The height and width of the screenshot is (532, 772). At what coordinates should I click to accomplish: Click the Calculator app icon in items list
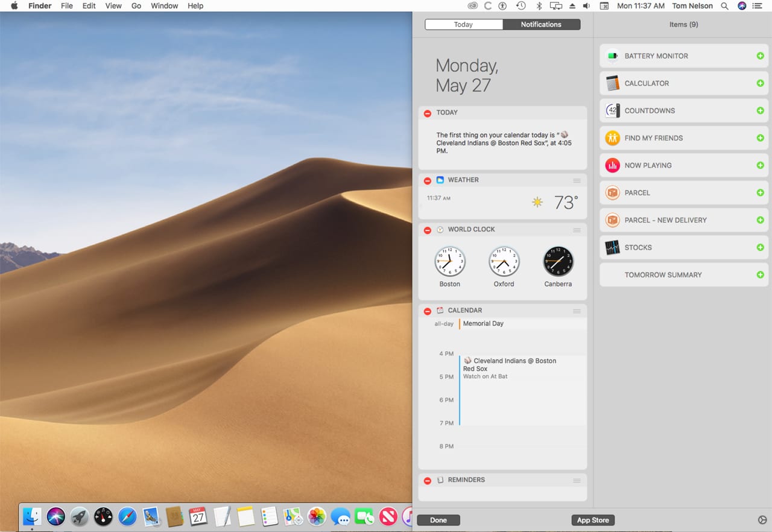pos(612,83)
